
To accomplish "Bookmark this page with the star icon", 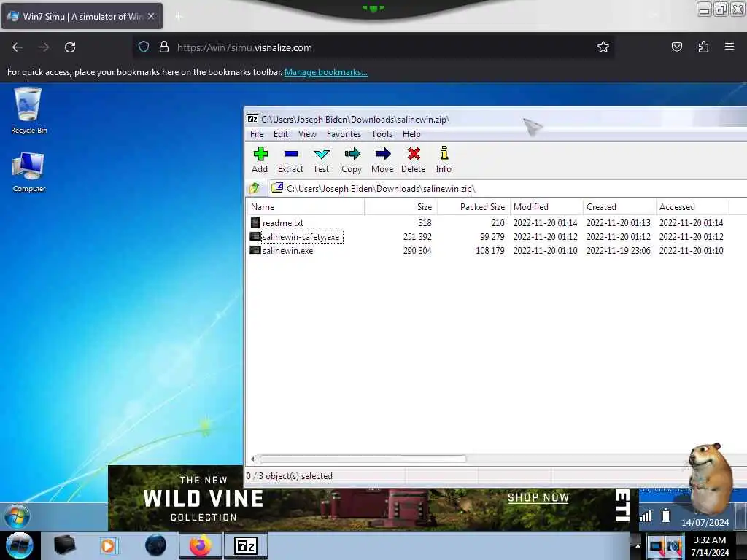I will (x=603, y=47).
